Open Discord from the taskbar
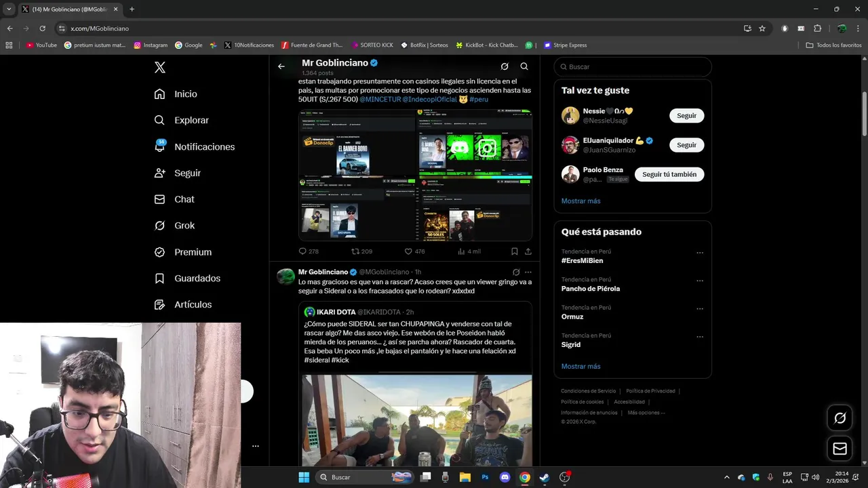The height and width of the screenshot is (488, 868). pyautogui.click(x=505, y=477)
